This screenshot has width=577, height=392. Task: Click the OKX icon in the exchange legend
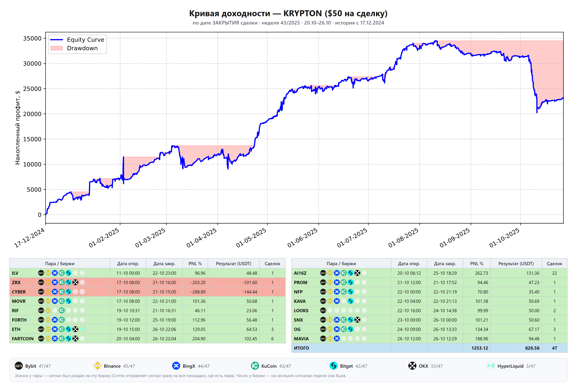pyautogui.click(x=412, y=366)
